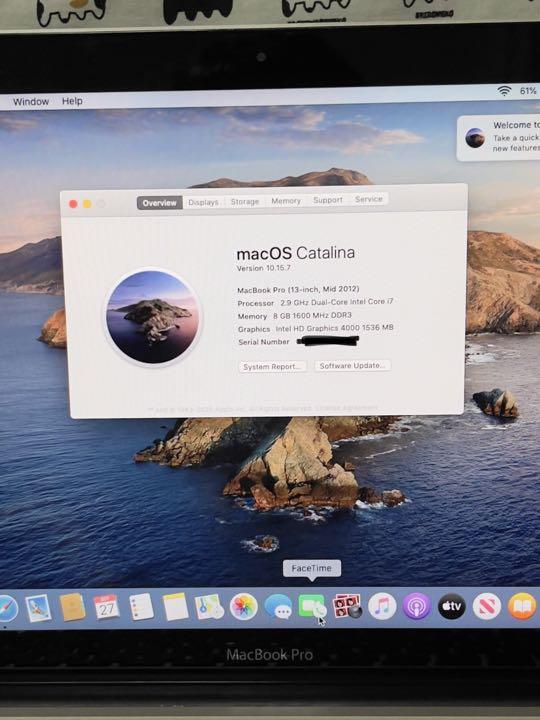Launch Apple TV from Dock
The height and width of the screenshot is (720, 540).
pos(451,606)
